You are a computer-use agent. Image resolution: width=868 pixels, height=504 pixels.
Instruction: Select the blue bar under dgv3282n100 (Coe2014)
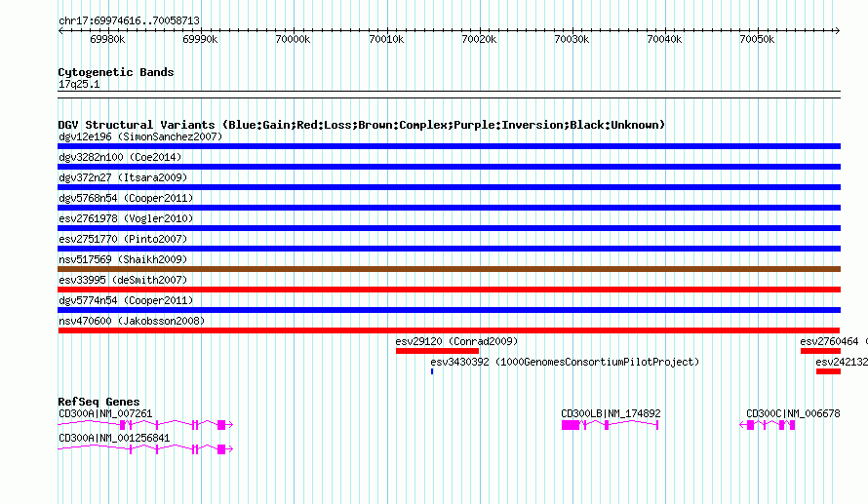pyautogui.click(x=449, y=167)
